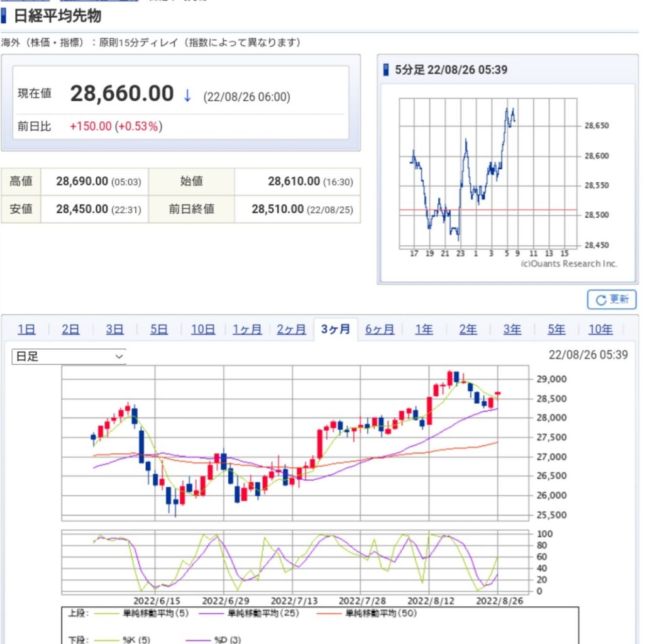The width and height of the screenshot is (645, 644).
Task: Select the 5日 period tab
Action: 159,329
